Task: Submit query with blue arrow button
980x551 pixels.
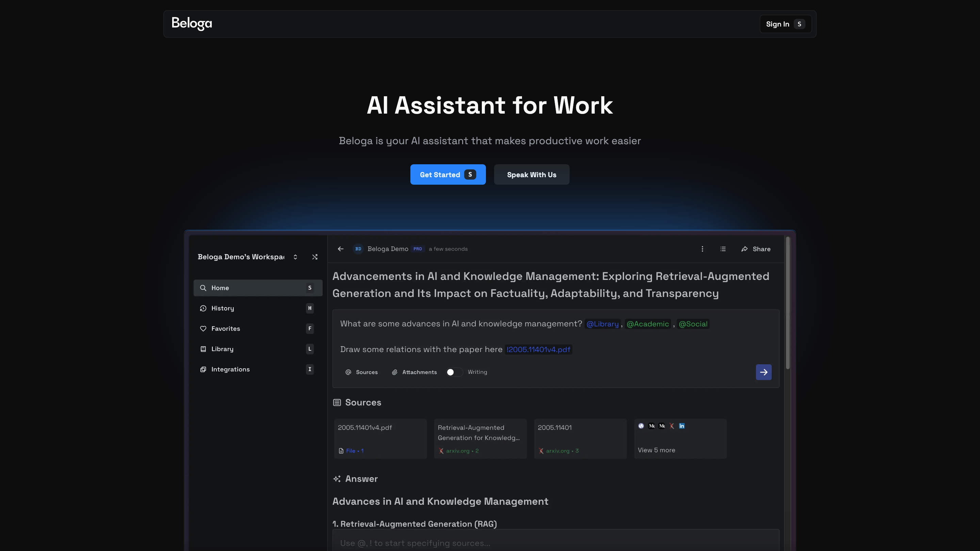Action: [763, 372]
